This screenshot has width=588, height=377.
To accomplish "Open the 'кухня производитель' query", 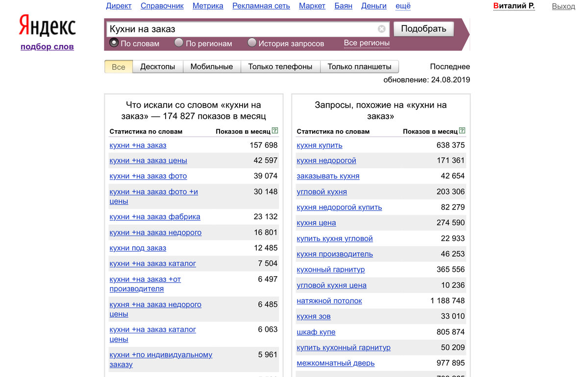I will tap(335, 254).
